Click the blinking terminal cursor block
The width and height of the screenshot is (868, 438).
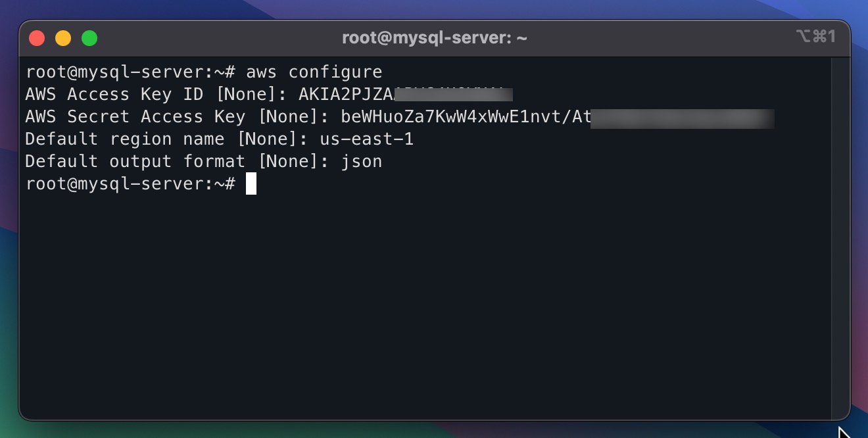[251, 183]
